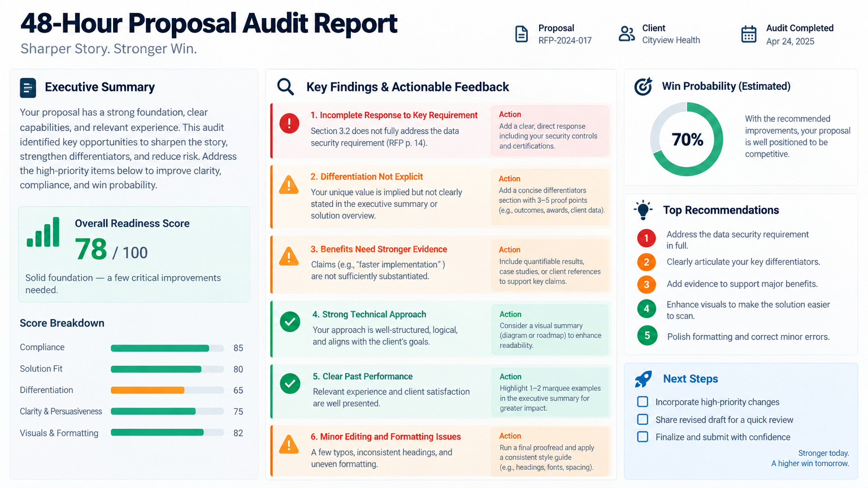
Task: Click the Visuals & Formatting score bar
Action: [x=167, y=433]
